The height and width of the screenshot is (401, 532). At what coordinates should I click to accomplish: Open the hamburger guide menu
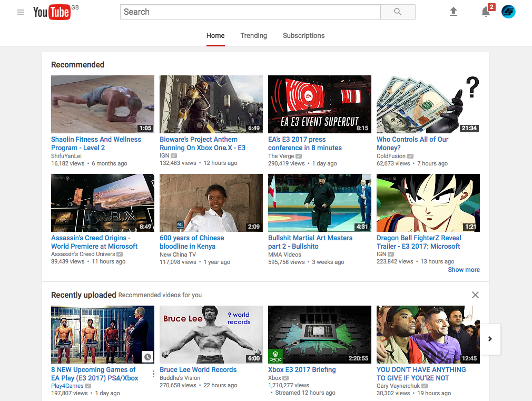click(21, 12)
